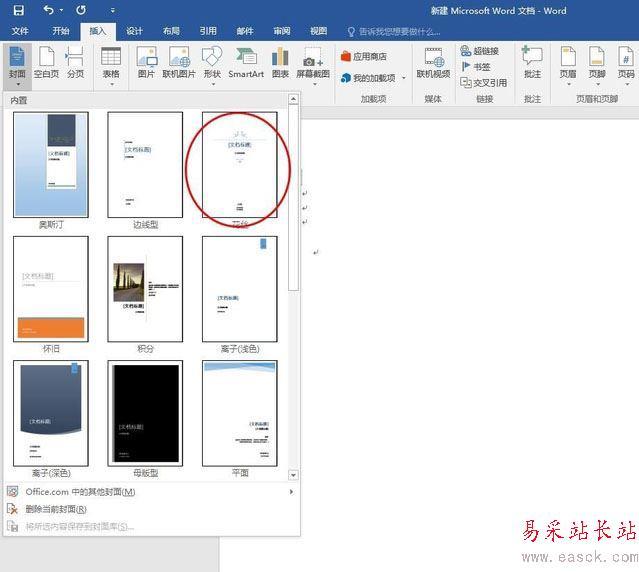Choose the 奥斯汀 cover page thumbnail
Screen dimensions: 639x572
(51, 165)
